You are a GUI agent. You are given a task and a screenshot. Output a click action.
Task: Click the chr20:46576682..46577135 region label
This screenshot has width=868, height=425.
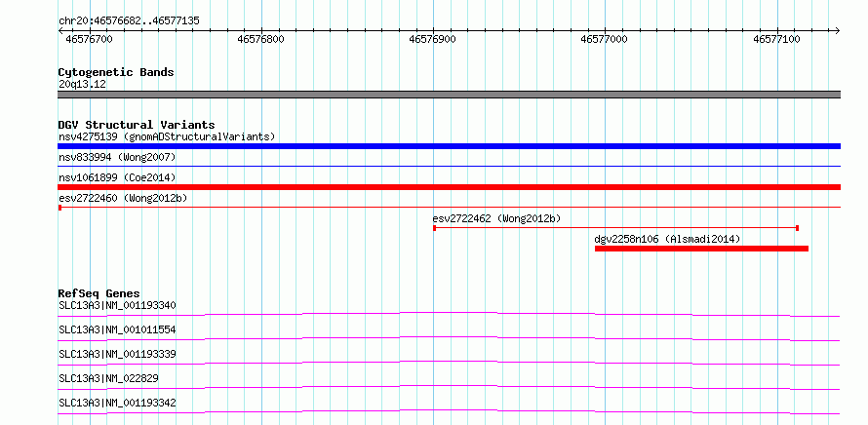point(129,21)
